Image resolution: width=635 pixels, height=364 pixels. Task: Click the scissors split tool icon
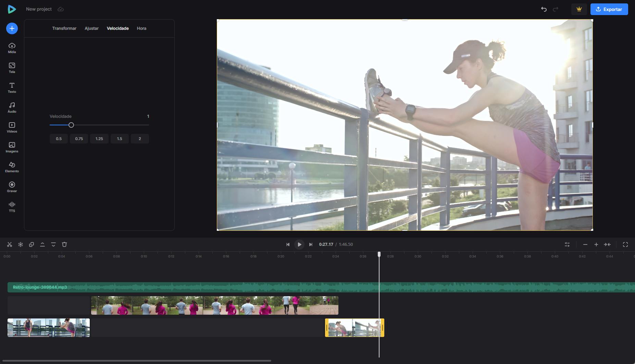click(10, 244)
